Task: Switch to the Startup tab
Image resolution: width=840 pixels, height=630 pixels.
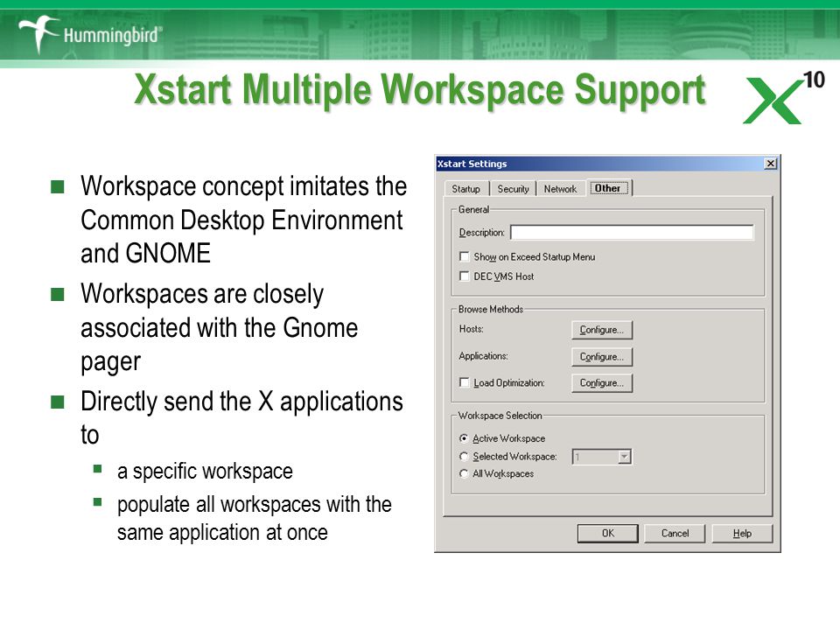Action: pyautogui.click(x=466, y=189)
